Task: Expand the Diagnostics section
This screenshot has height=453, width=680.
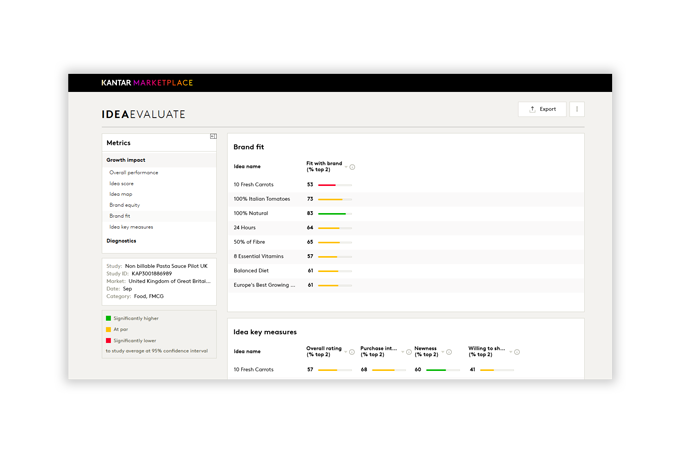Action: pyautogui.click(x=121, y=241)
